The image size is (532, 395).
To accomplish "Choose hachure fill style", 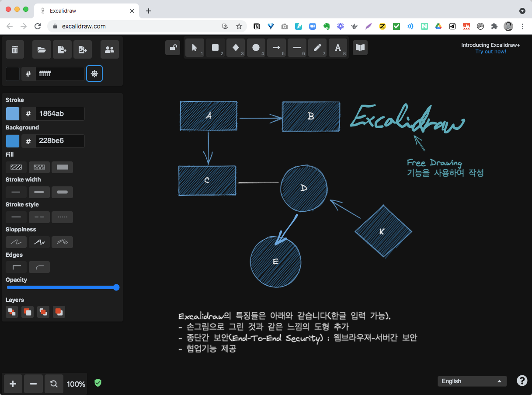I will (x=16, y=167).
